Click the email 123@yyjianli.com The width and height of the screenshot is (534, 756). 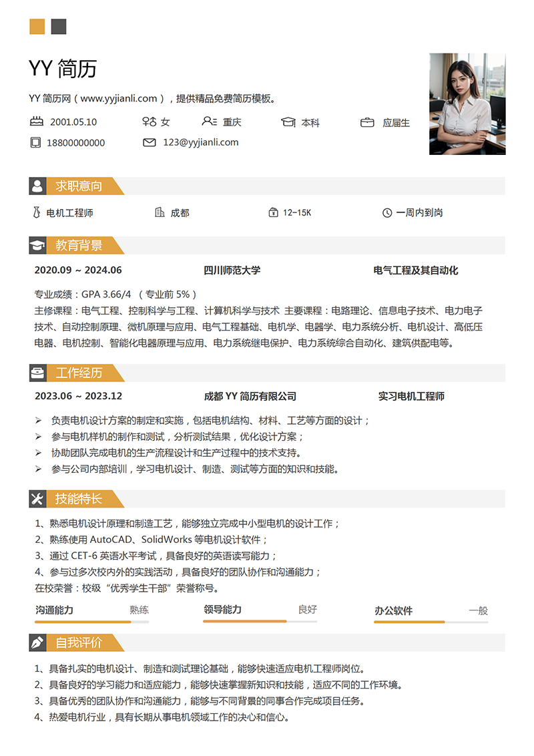200,142
